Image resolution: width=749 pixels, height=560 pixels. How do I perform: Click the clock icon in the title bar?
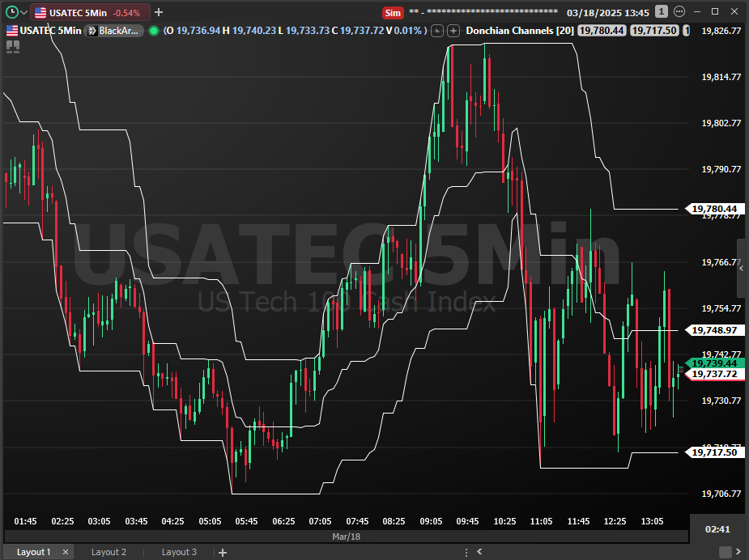tap(11, 12)
